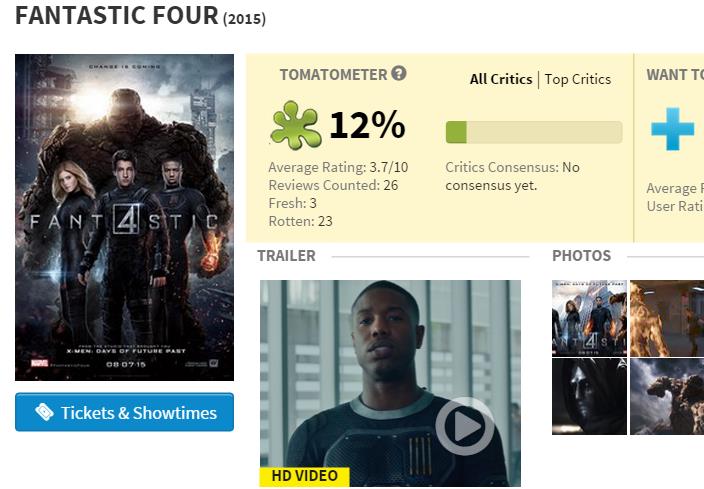The image size is (704, 489).
Task: Select the All Critics tab
Action: coord(501,79)
